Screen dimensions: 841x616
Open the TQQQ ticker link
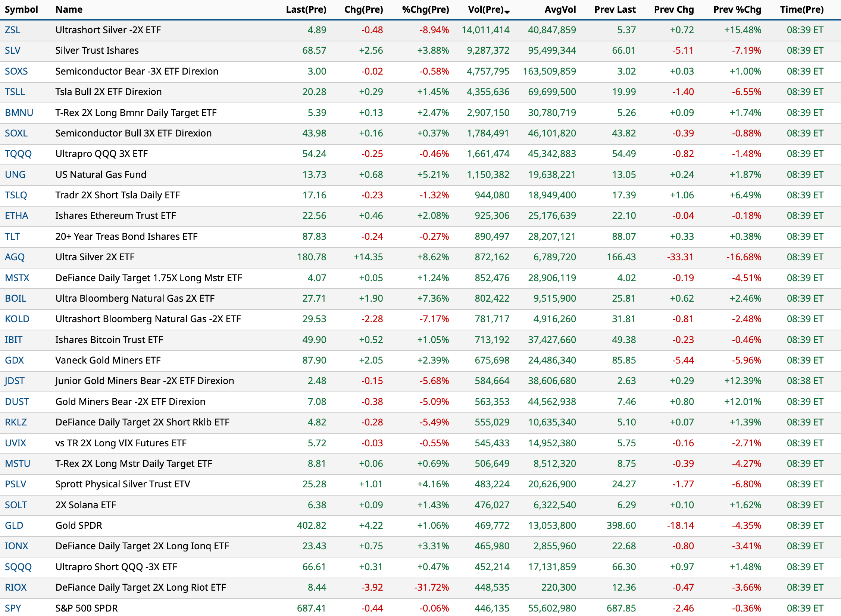[18, 154]
